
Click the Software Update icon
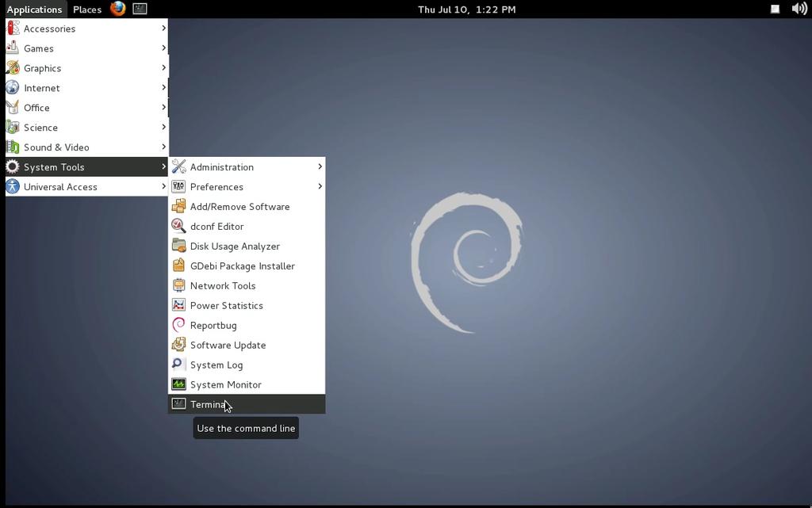click(178, 345)
